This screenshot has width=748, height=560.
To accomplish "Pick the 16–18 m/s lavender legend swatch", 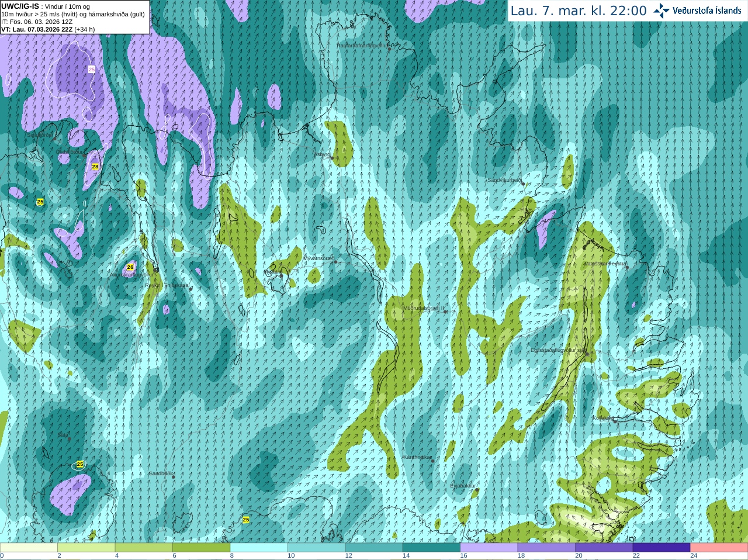I will [489, 548].
